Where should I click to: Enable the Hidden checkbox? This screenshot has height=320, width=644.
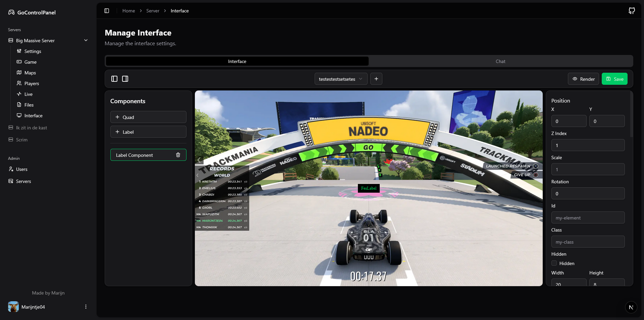tap(554, 263)
